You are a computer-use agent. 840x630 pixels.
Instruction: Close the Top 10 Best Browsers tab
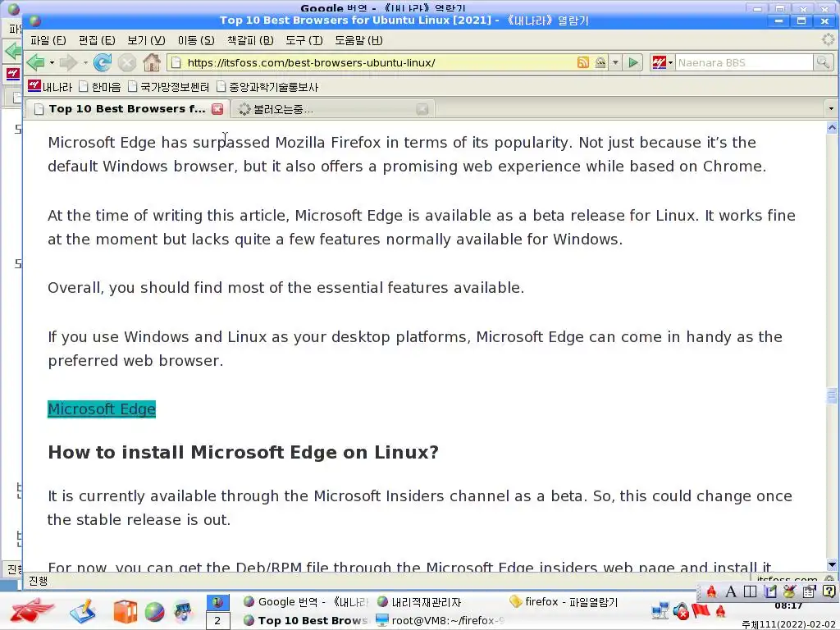[217, 109]
